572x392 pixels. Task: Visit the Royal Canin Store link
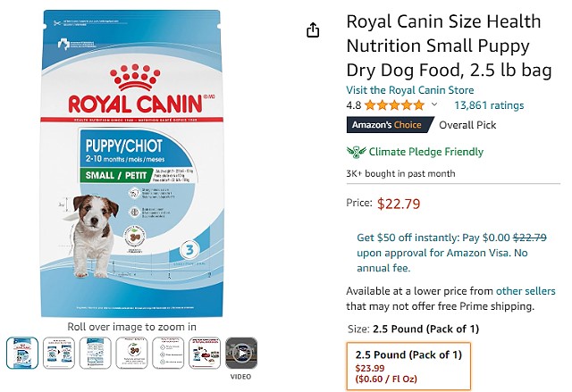click(x=410, y=90)
